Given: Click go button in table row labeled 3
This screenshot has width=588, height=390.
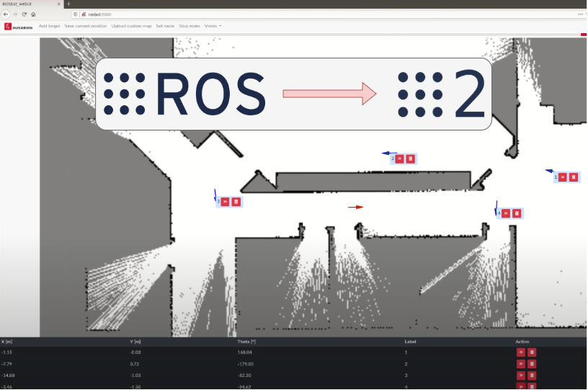Looking at the screenshot, I should coord(521,376).
